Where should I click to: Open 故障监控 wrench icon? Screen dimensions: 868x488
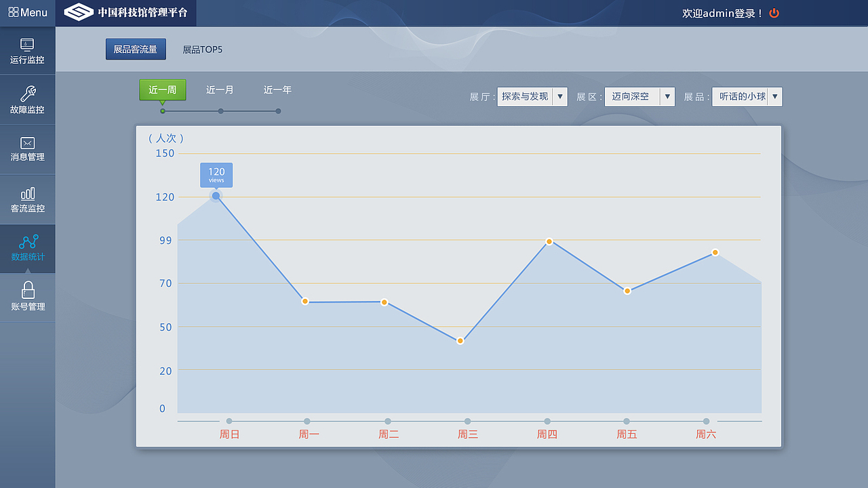click(x=28, y=94)
